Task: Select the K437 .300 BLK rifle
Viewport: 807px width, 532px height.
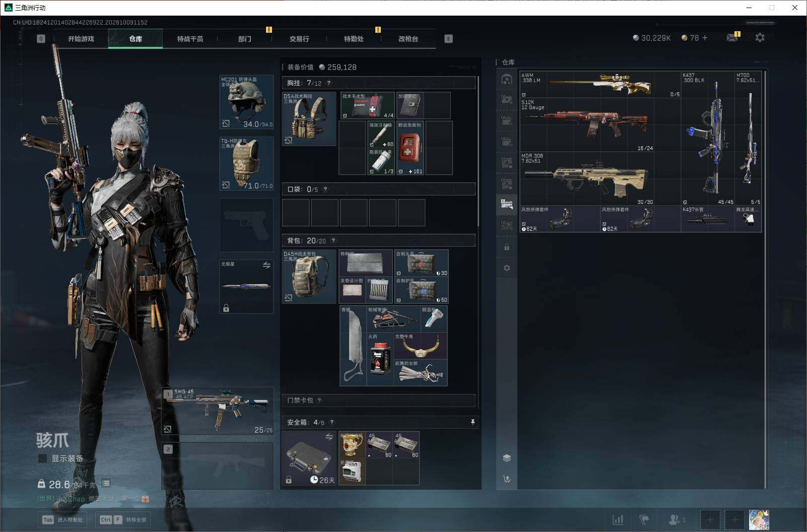Action: click(708, 138)
